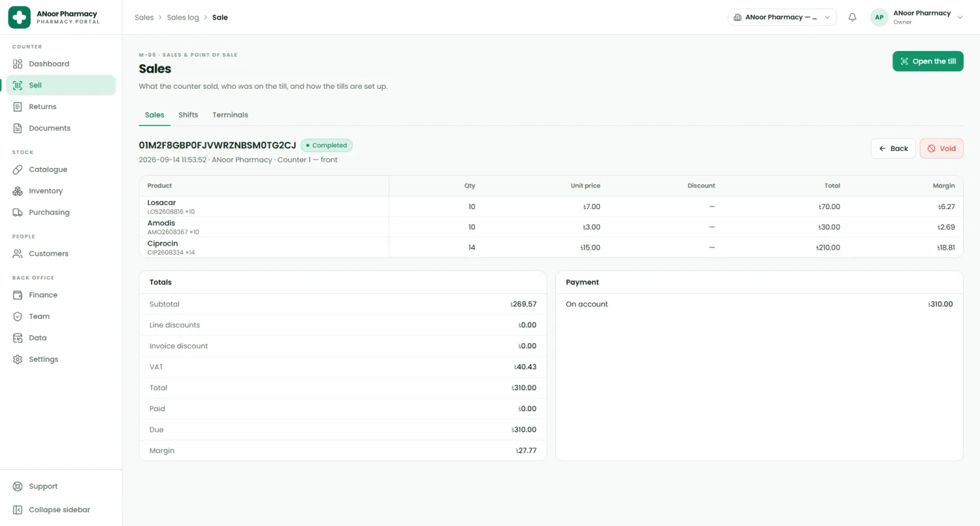Go to Returns in sidebar

pyautogui.click(x=61, y=107)
